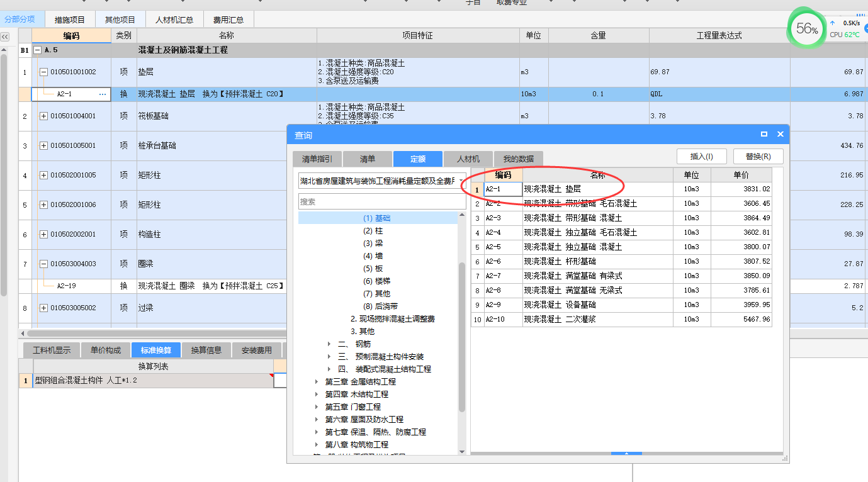Select tree node (1) 基础

[x=377, y=218]
